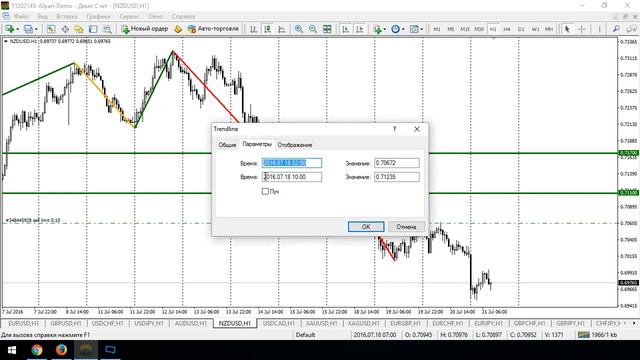Open the Market Watch toolbar icon

click(51, 29)
